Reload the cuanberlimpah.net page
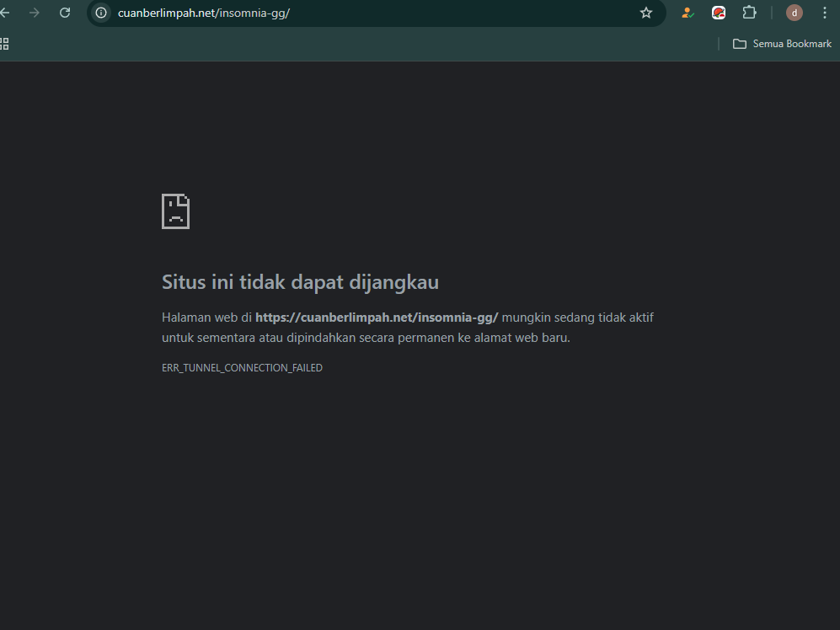The width and height of the screenshot is (840, 630). point(65,13)
